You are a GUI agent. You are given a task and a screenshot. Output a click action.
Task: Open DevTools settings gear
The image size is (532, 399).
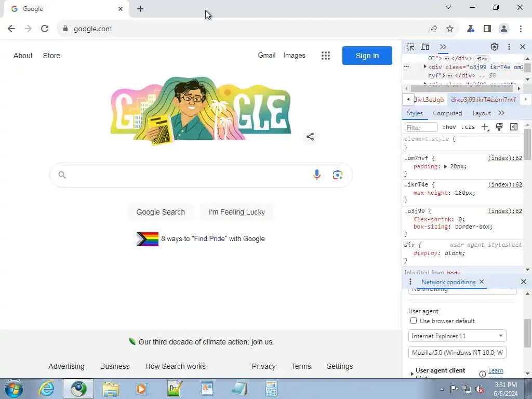(x=495, y=47)
